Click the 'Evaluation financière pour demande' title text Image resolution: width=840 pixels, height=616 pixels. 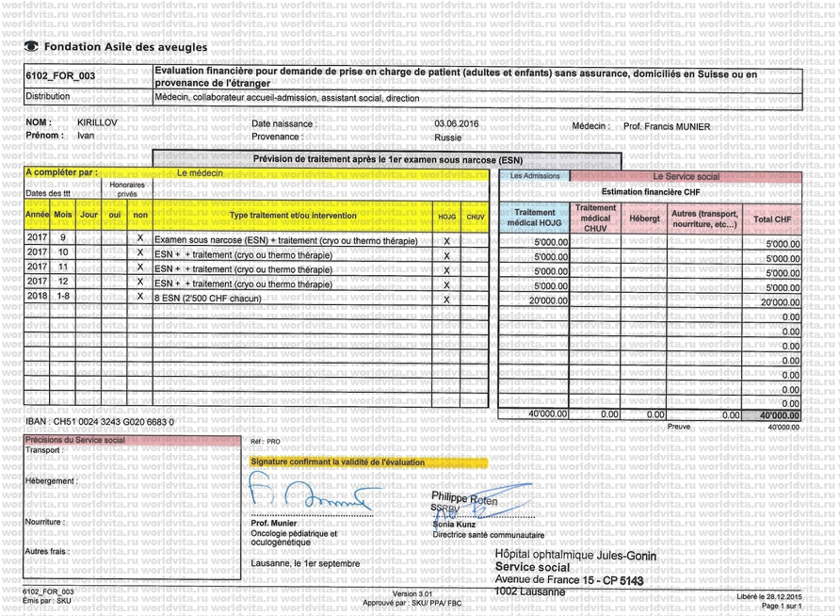coord(456,77)
